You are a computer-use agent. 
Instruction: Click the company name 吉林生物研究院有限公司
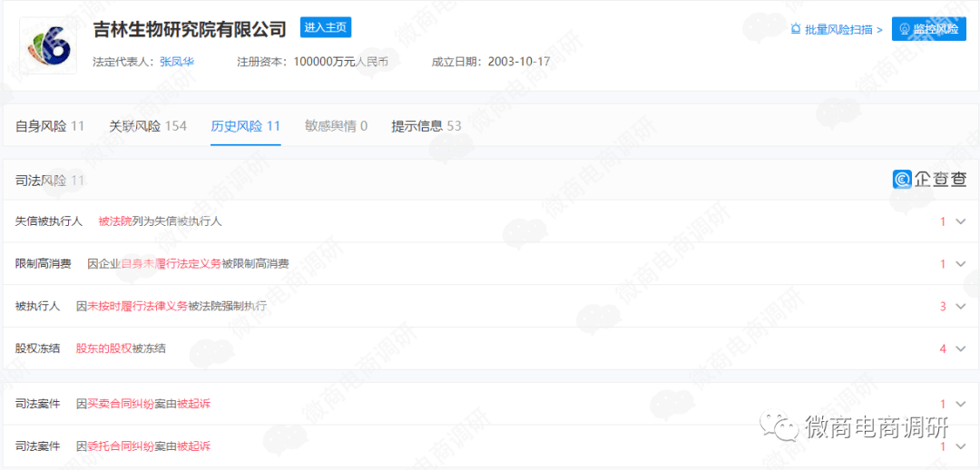click(x=190, y=29)
